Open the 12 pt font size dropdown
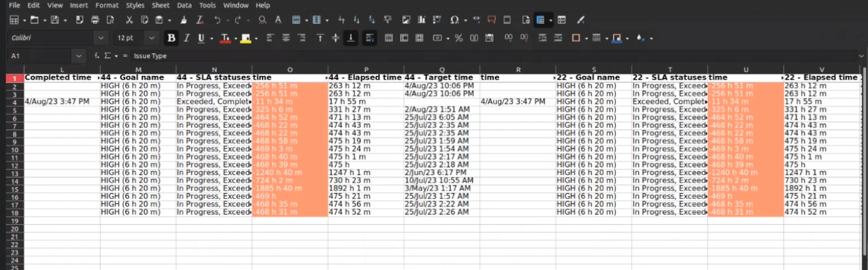 [x=152, y=38]
